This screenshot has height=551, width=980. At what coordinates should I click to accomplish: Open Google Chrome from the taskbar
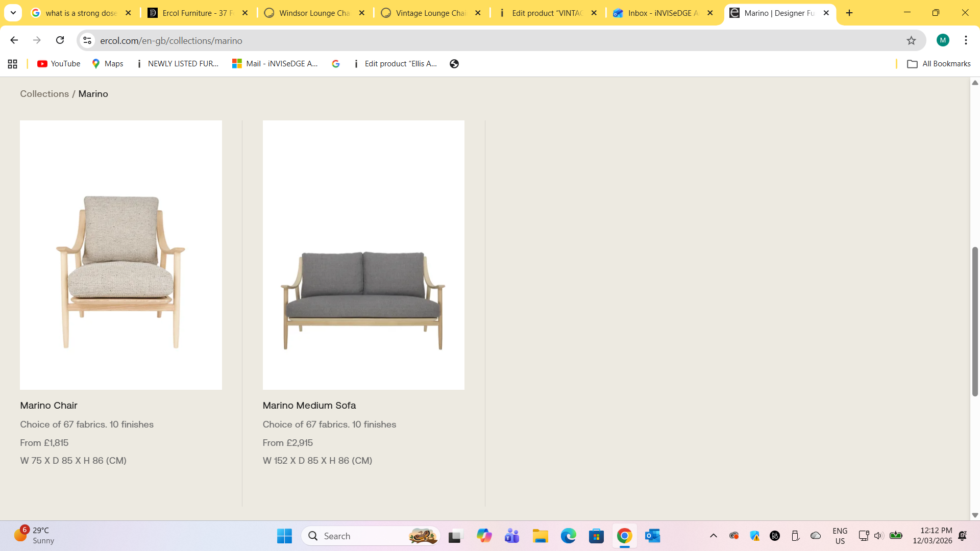(624, 536)
